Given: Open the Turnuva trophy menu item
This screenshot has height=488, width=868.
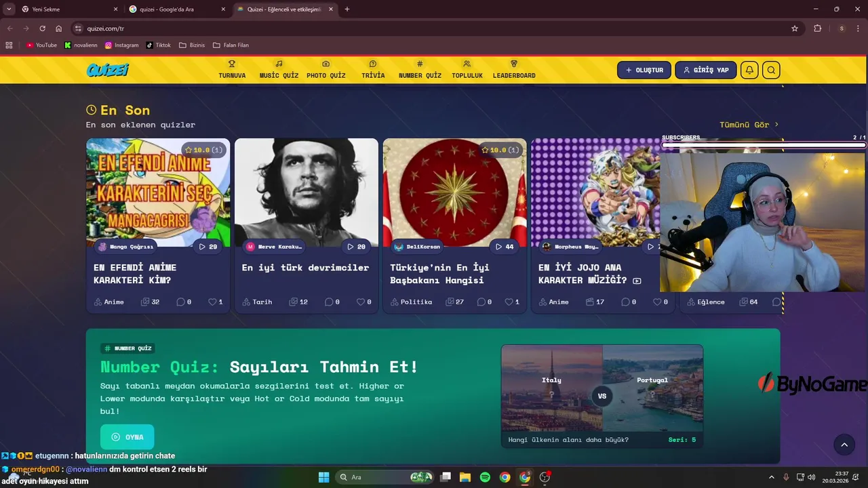Looking at the screenshot, I should click(232, 70).
